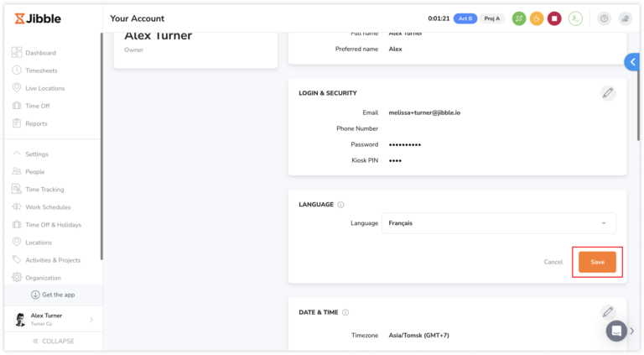Click Alex Turner avatar photo
Image resolution: width=644 pixels, height=355 pixels.
point(20,319)
